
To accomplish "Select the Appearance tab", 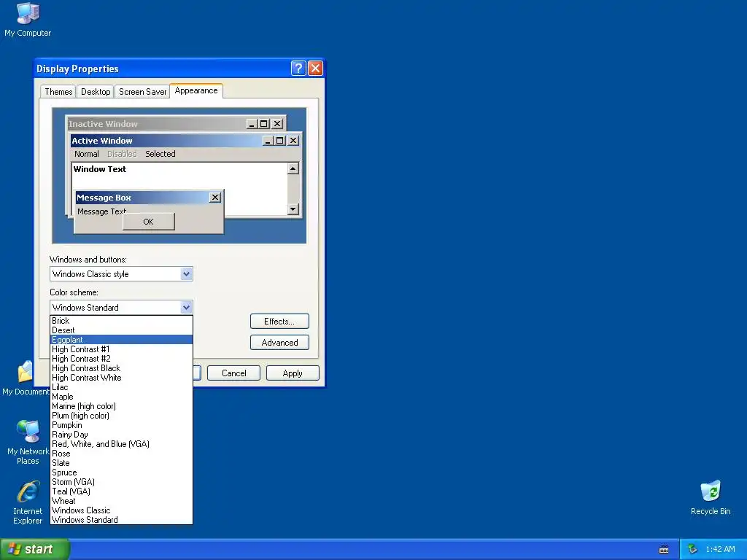I will 196,90.
